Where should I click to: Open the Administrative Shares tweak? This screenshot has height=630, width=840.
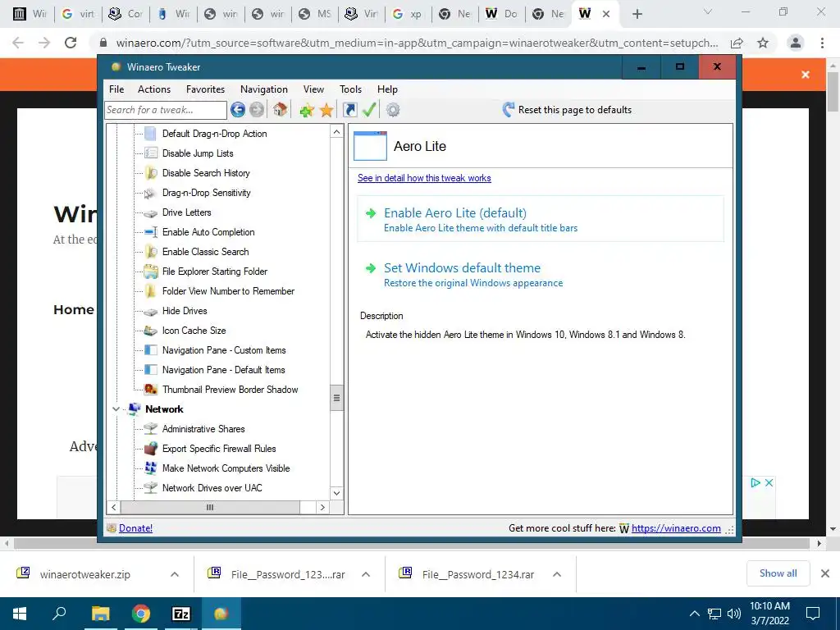(x=203, y=429)
